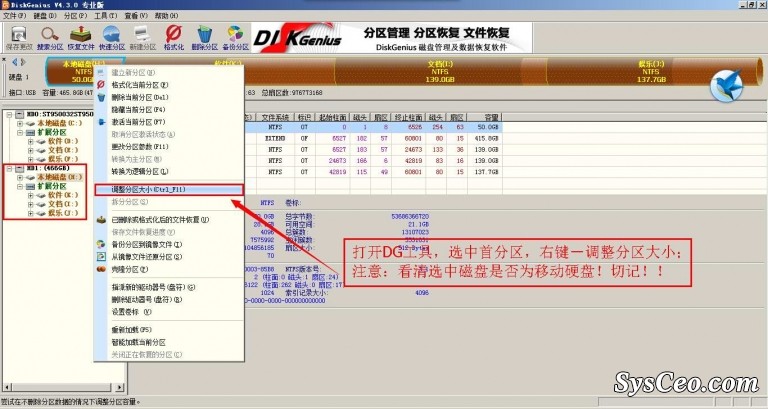This screenshot has width=768, height=409.
Task: Go to next disk with right arrow
Action: click(23, 62)
